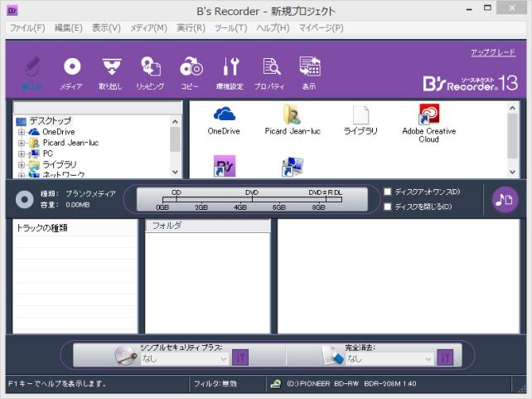Select デスクトップ in the folder tree
Image resolution: width=532 pixels, height=399 pixels.
[x=50, y=120]
